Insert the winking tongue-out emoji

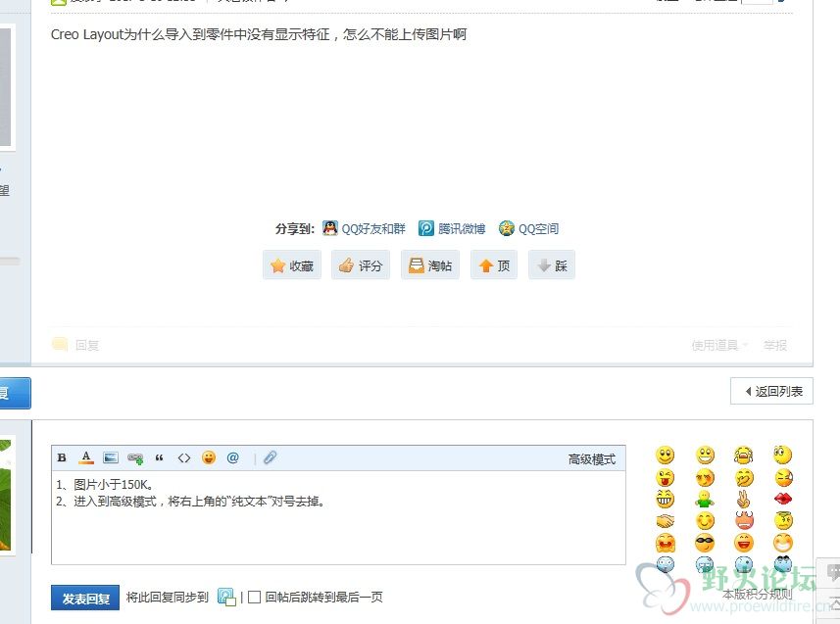pos(665,477)
